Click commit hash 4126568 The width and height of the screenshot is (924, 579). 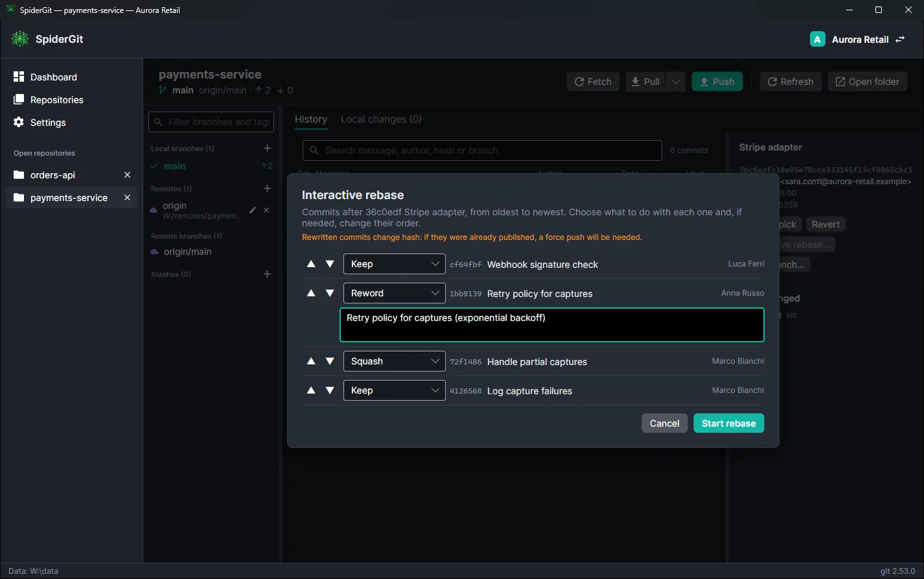click(466, 391)
